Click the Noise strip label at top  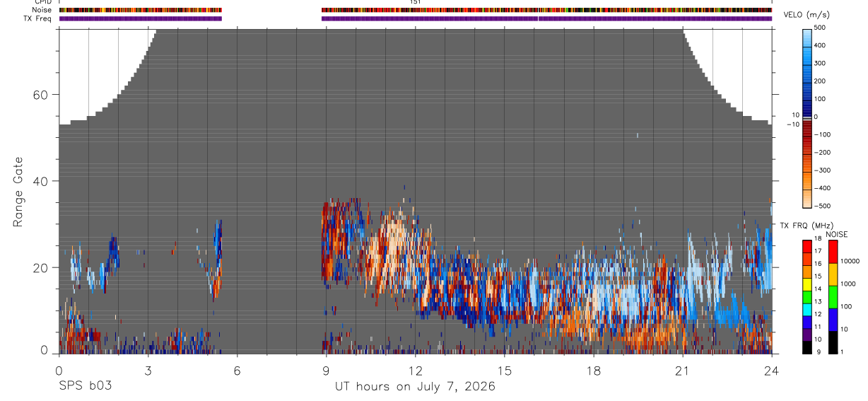[x=41, y=10]
